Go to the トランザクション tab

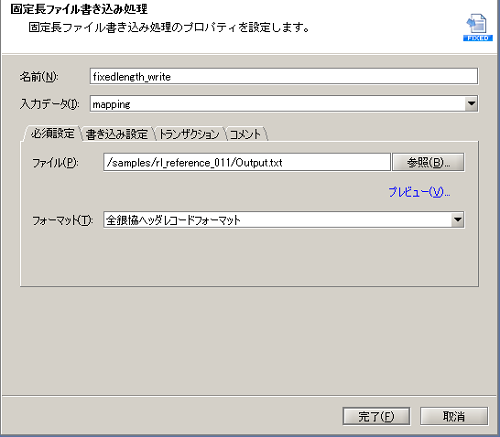[189, 134]
